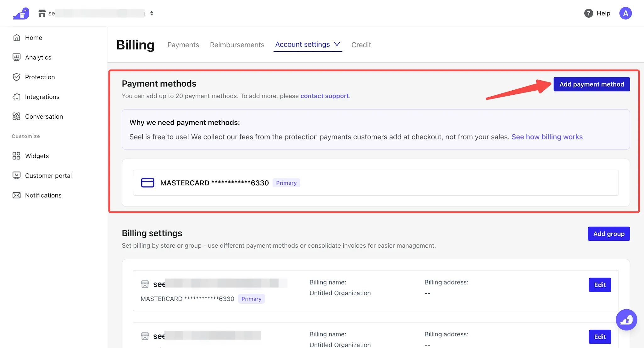The width and height of the screenshot is (644, 348).
Task: Open the Help link
Action: (x=603, y=13)
